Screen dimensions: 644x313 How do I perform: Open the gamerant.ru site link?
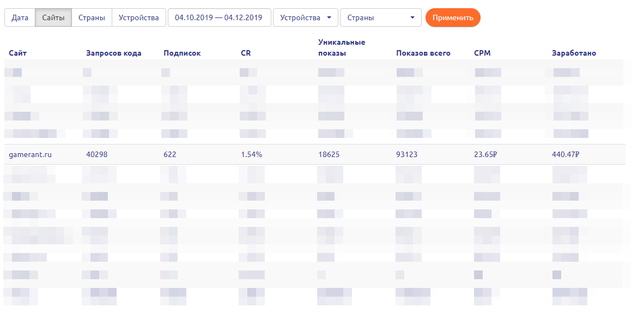coord(30,154)
